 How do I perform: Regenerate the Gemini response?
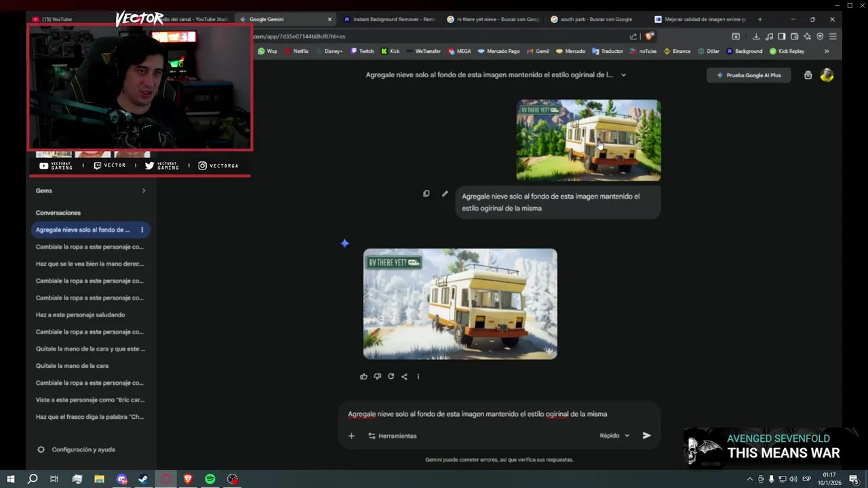(391, 376)
